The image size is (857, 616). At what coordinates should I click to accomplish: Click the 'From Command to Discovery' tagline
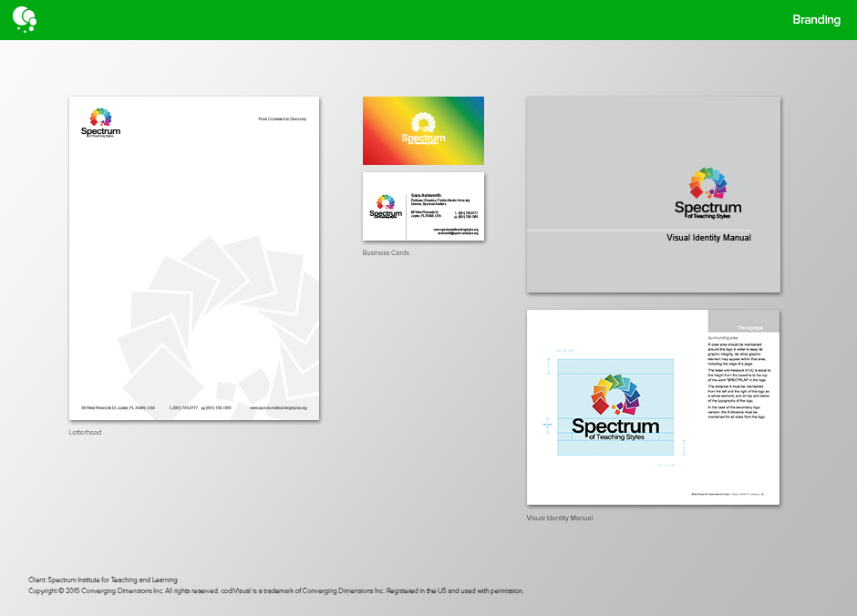pos(284,118)
